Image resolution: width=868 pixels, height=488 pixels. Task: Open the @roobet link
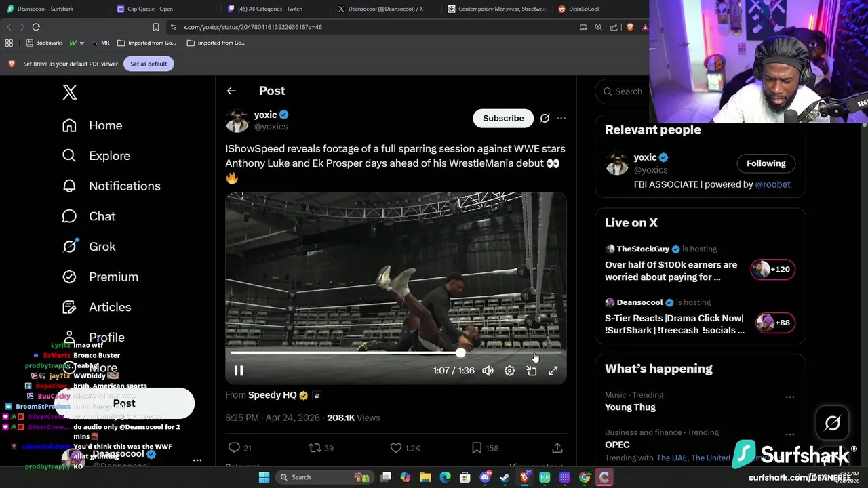(772, 184)
